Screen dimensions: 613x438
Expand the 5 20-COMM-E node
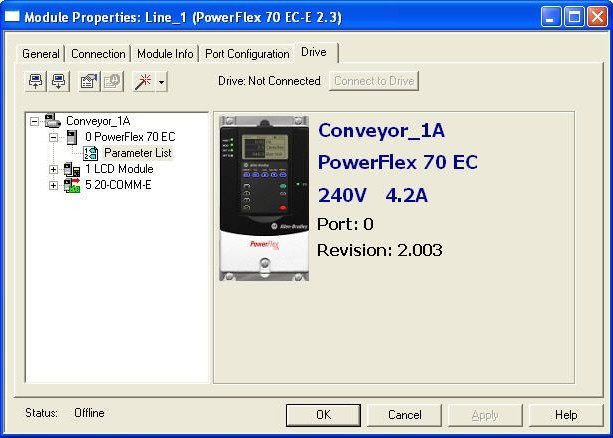click(x=53, y=185)
